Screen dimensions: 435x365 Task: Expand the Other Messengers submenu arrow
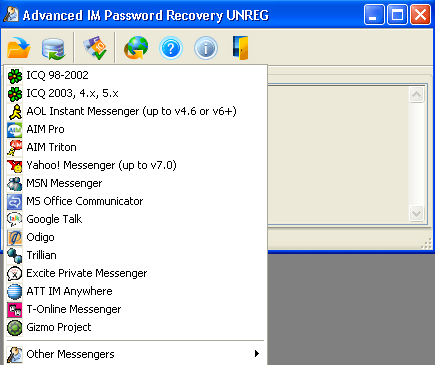pyautogui.click(x=256, y=354)
